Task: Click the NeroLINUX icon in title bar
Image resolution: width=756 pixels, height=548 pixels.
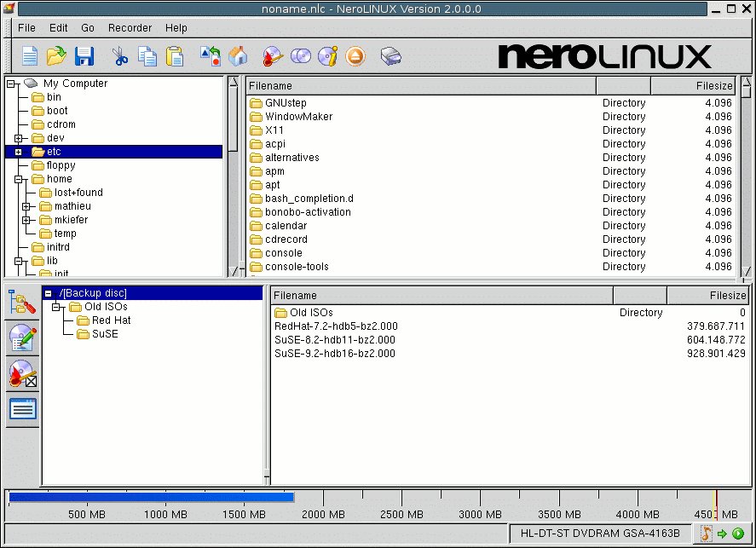Action: tap(9, 9)
